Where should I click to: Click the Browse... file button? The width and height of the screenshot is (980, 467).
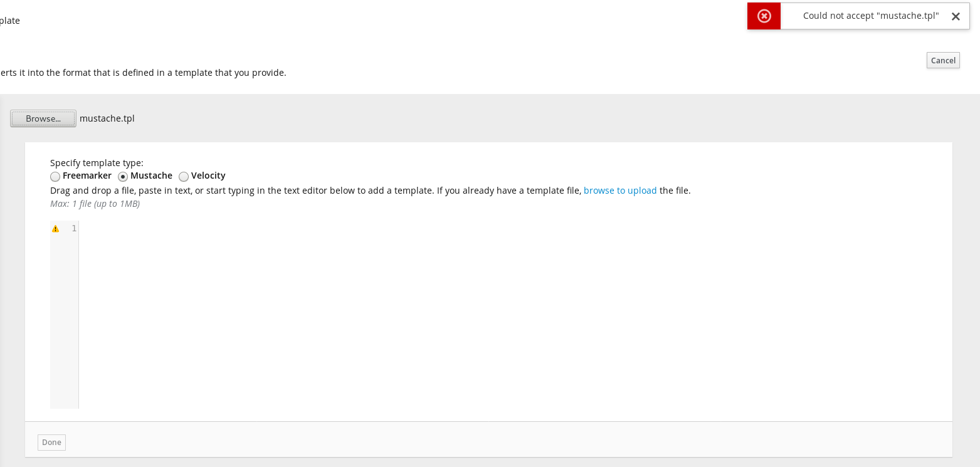tap(43, 118)
